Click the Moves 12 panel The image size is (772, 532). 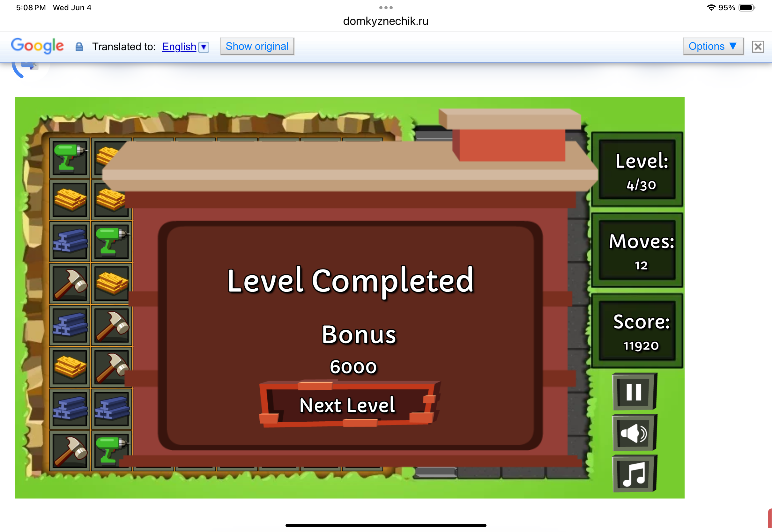coord(637,250)
